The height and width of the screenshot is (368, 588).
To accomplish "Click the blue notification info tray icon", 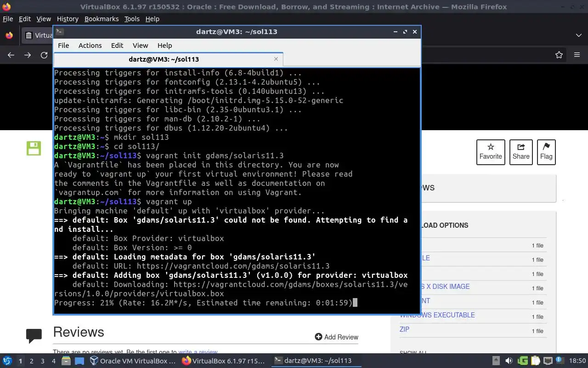I will point(560,361).
